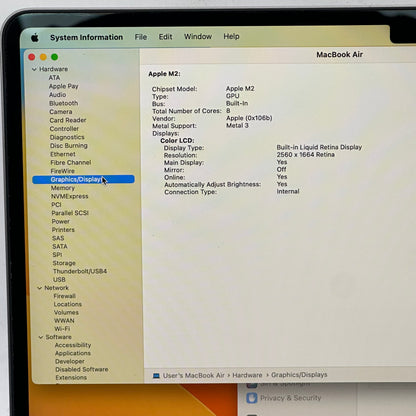Select Apple Pay in the sidebar

click(63, 86)
